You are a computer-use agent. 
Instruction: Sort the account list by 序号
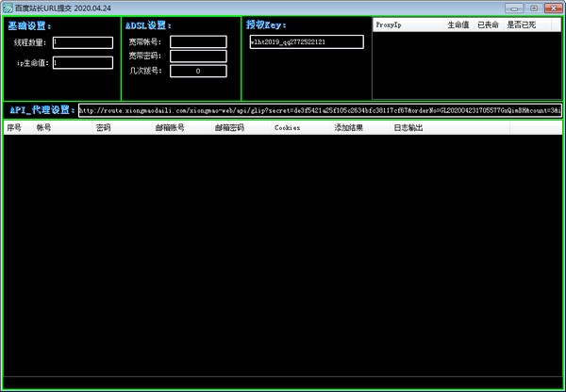[x=13, y=127]
